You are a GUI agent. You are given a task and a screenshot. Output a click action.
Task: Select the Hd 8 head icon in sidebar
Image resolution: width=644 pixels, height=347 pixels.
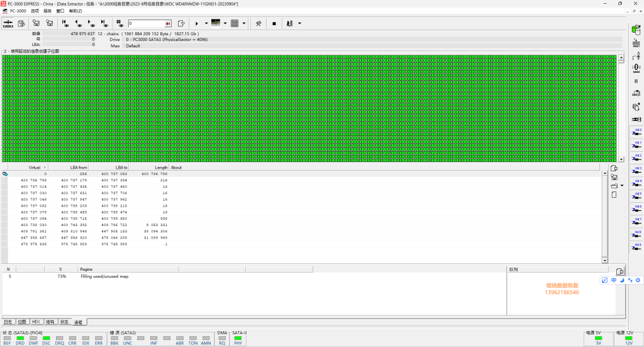point(636,234)
